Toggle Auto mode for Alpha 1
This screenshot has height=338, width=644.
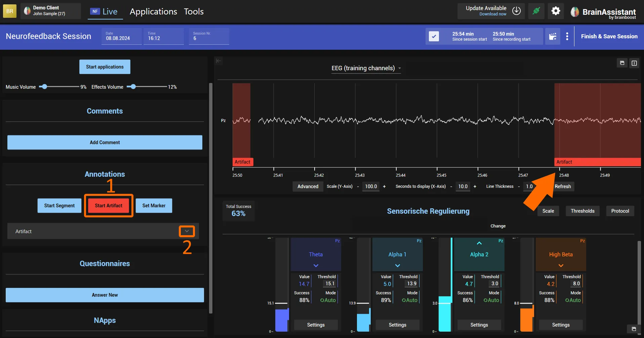click(x=409, y=300)
